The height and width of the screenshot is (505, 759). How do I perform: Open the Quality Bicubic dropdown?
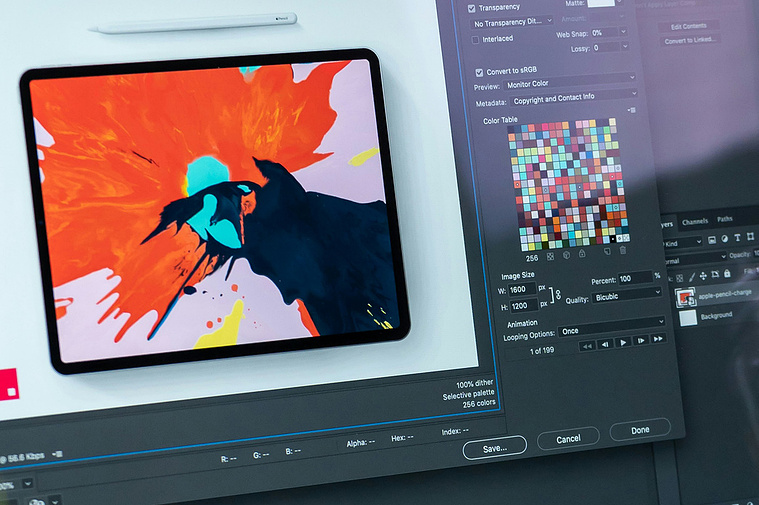coord(627,294)
